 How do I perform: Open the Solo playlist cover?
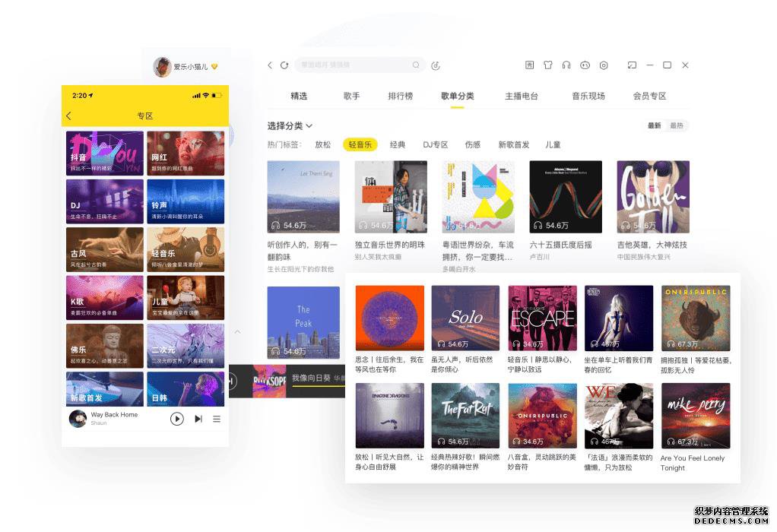tap(465, 318)
